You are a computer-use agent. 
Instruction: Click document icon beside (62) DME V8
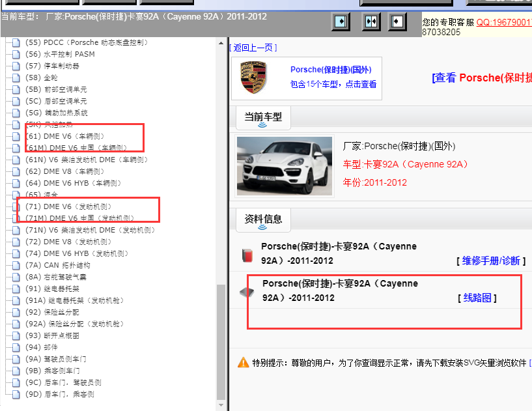tap(16, 171)
